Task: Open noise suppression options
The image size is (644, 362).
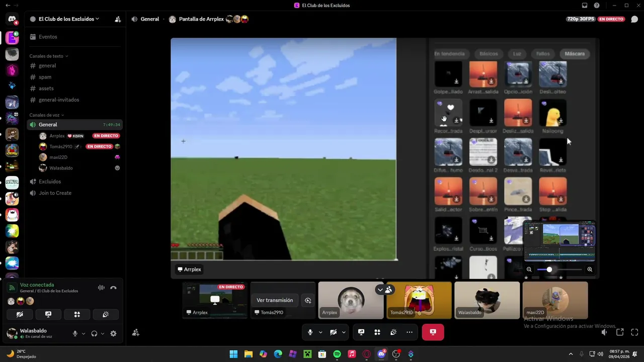Action: pyautogui.click(x=101, y=288)
